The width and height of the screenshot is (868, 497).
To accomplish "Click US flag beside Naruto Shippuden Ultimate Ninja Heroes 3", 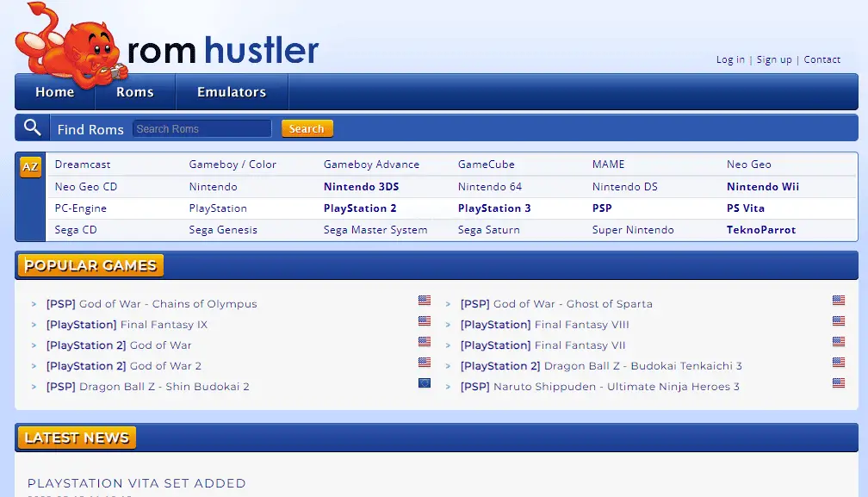I will pos(839,383).
